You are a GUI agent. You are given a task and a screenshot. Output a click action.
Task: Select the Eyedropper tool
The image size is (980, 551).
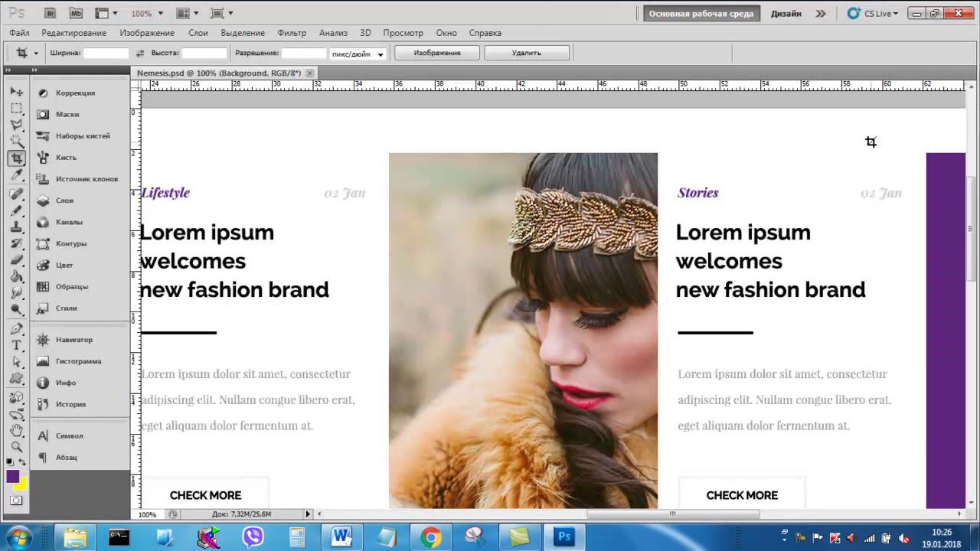(16, 175)
